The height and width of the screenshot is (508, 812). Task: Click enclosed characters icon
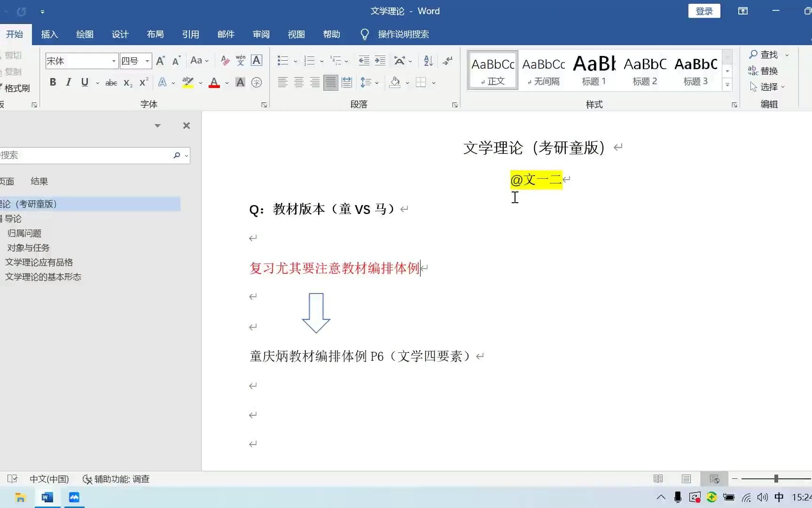point(257,82)
